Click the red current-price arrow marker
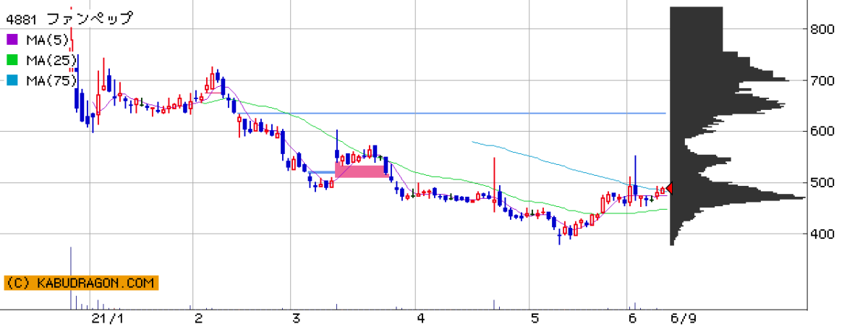868x327 pixels. [669, 189]
